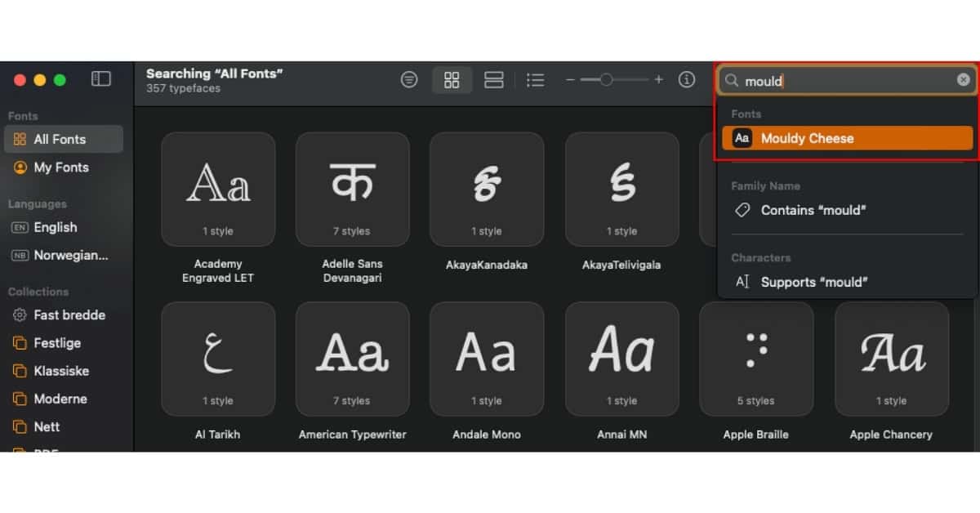Open the Festlige collection
This screenshot has width=980, height=513.
(55, 342)
